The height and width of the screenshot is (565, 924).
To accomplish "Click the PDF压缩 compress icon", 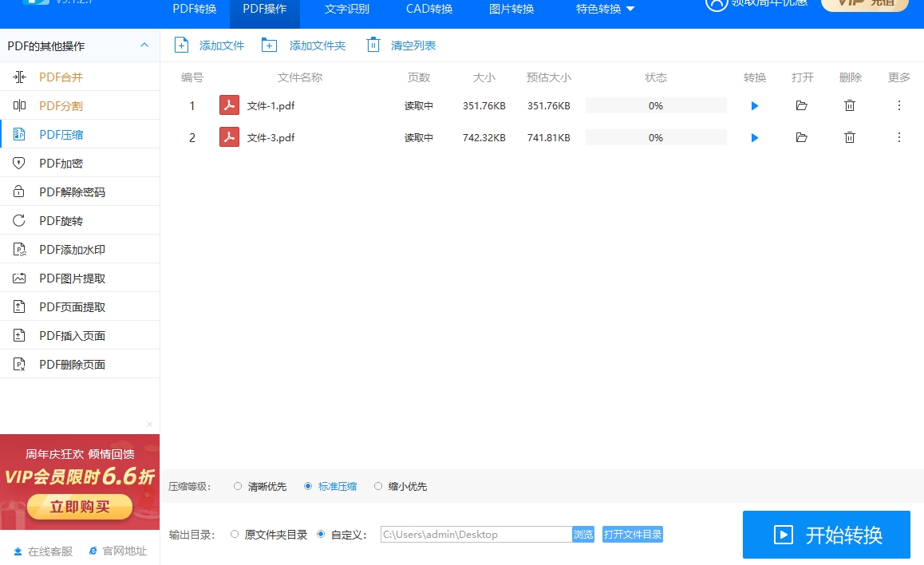I will pyautogui.click(x=19, y=134).
